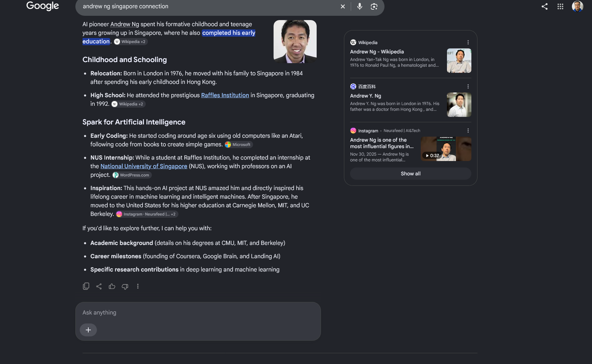Open the Raffles Institution link
The image size is (592, 364).
tap(225, 95)
